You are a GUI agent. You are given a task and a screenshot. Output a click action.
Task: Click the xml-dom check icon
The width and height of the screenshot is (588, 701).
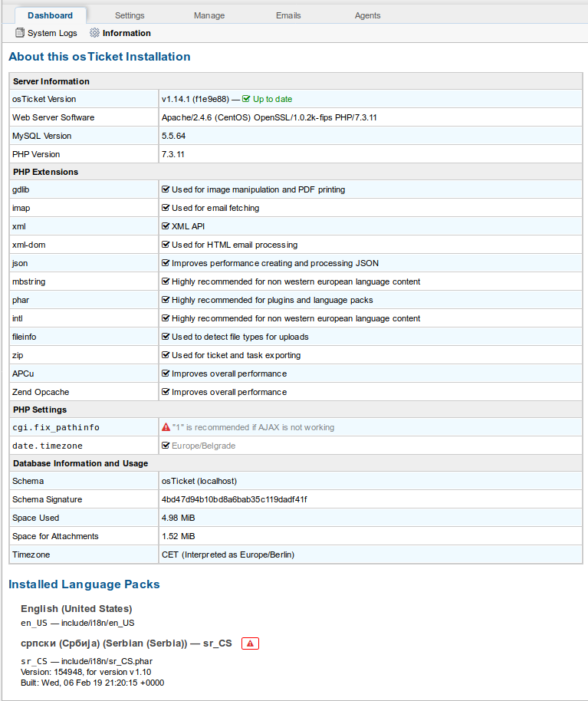pos(166,245)
